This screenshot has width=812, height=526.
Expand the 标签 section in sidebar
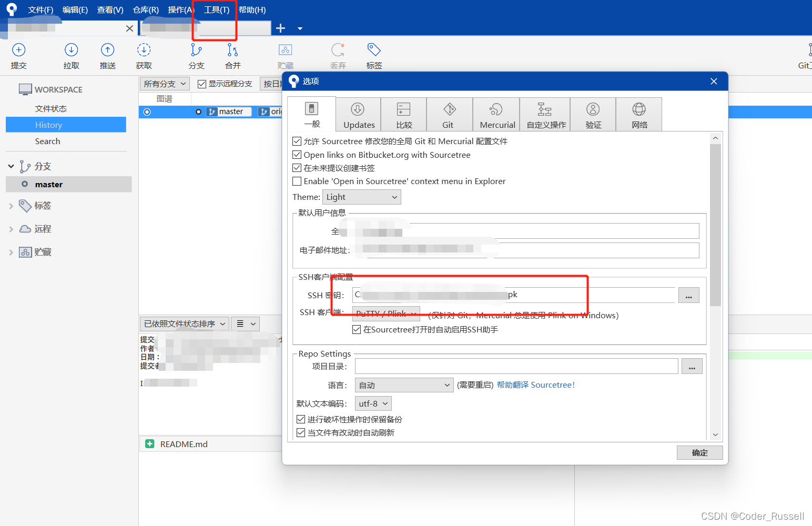[11, 206]
